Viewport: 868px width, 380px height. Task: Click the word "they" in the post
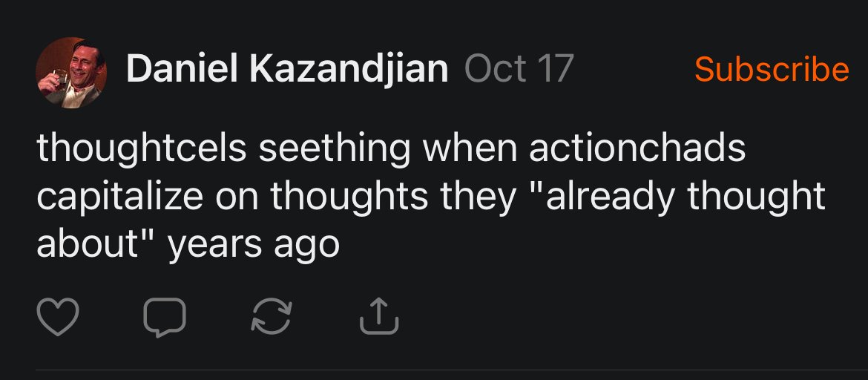point(477,196)
